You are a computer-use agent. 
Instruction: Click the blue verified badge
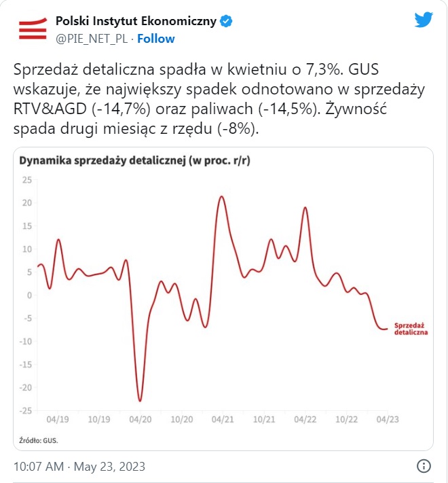tap(226, 22)
